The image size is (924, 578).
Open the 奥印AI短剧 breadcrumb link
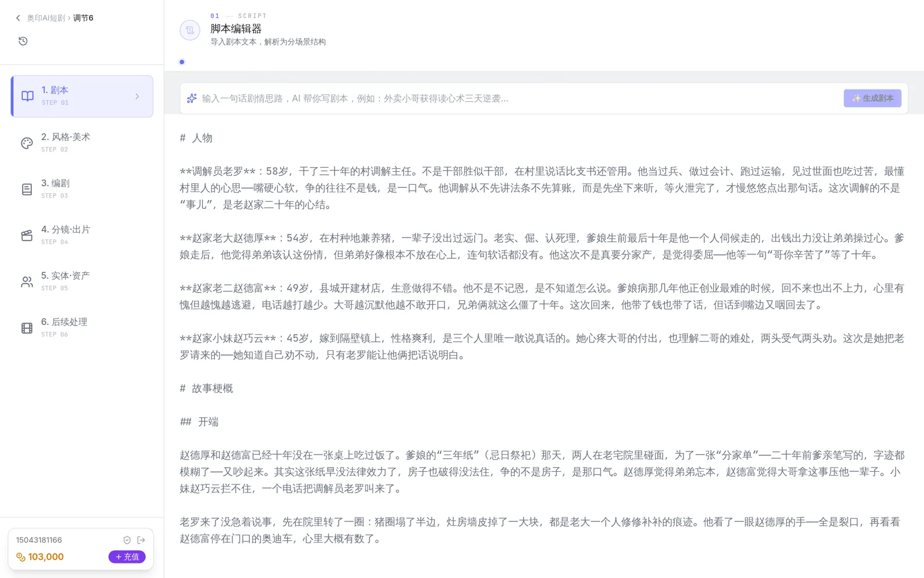46,18
